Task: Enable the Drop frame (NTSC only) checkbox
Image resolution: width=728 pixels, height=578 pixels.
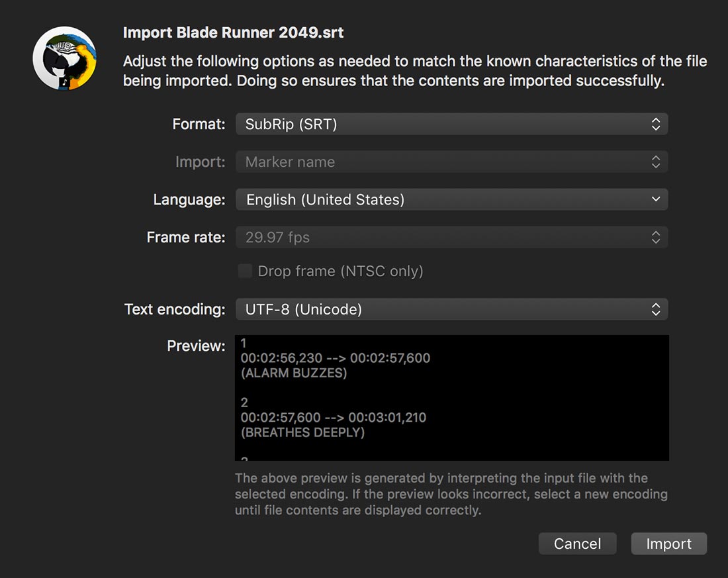Action: pyautogui.click(x=245, y=271)
